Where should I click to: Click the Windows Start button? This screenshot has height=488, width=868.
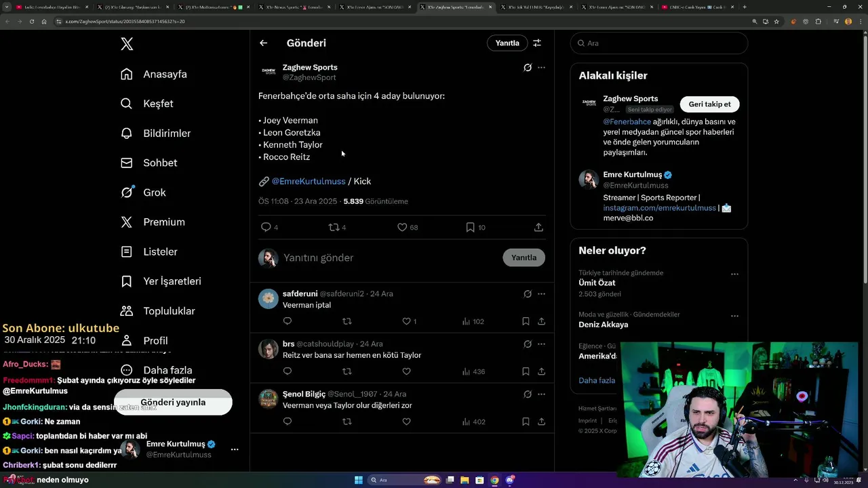359,480
